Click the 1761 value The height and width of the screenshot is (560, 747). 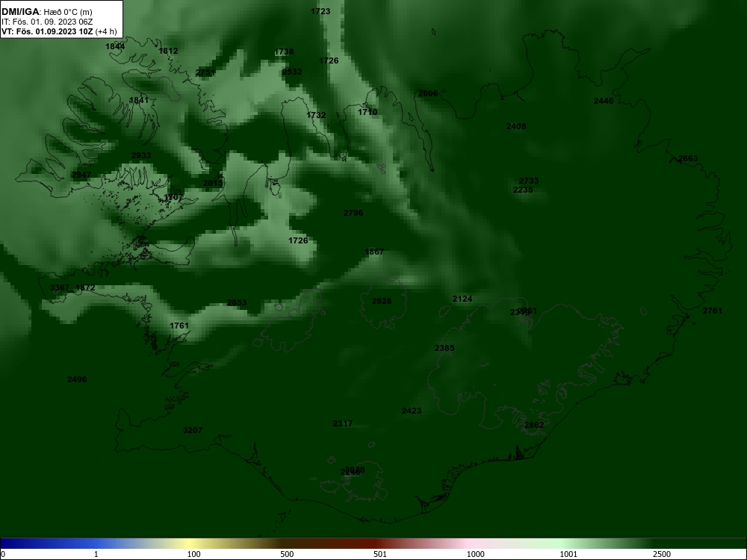pos(179,326)
